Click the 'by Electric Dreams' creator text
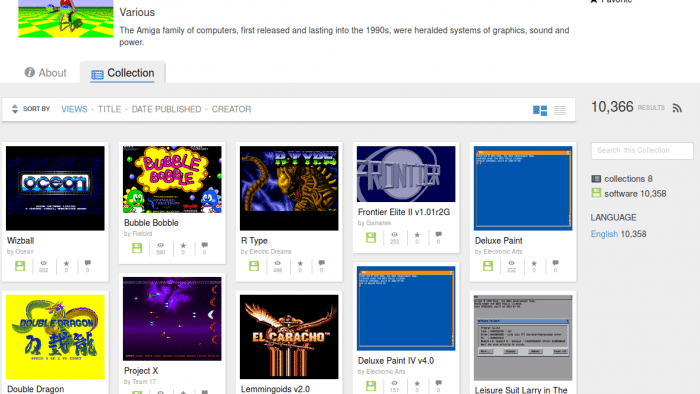700x394 pixels. coord(266,252)
